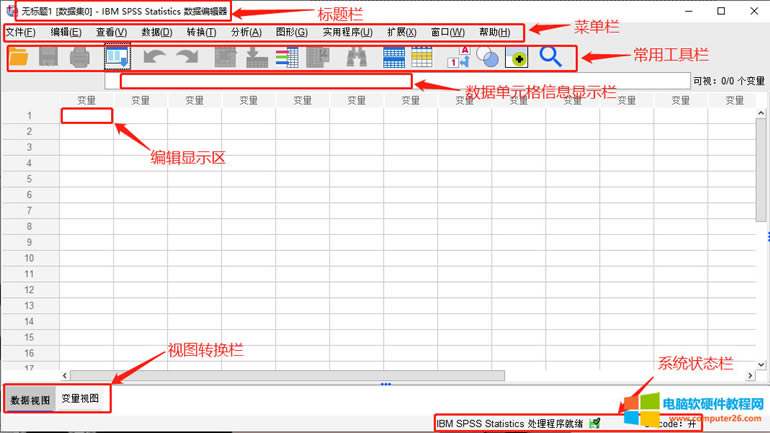Switch to the 变量视图 tab
This screenshot has width=770, height=433.
click(x=80, y=399)
